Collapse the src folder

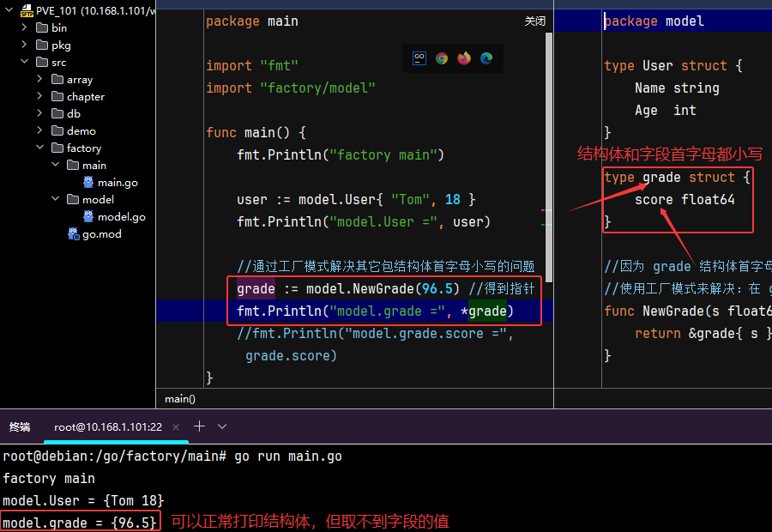click(25, 62)
